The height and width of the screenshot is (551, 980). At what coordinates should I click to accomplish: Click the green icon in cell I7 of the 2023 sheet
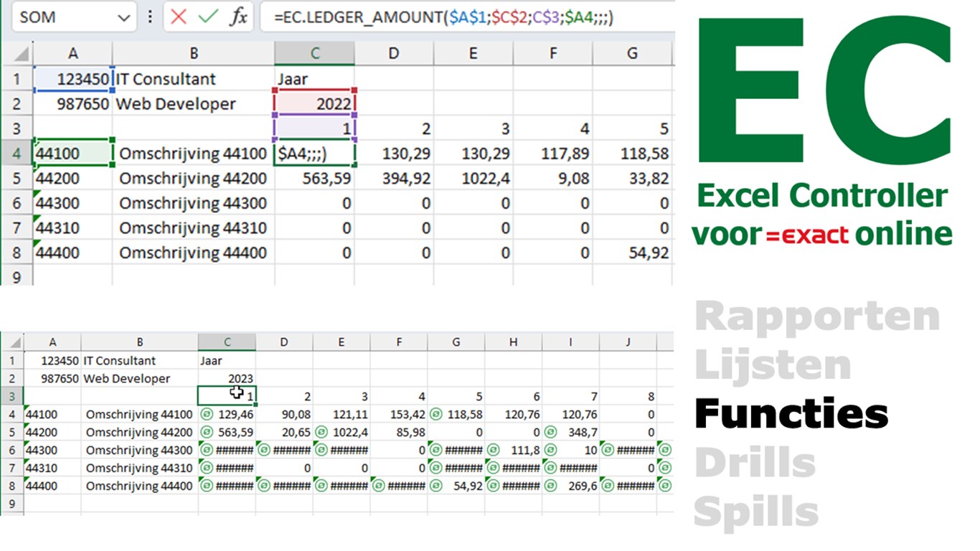click(551, 468)
